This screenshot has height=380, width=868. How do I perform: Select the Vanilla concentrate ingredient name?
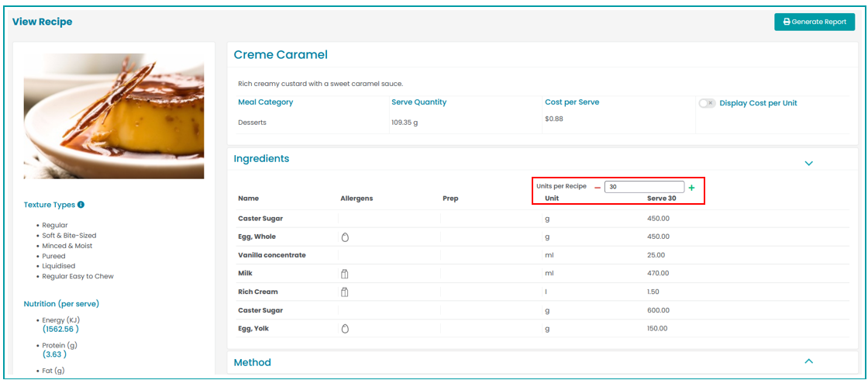[272, 255]
